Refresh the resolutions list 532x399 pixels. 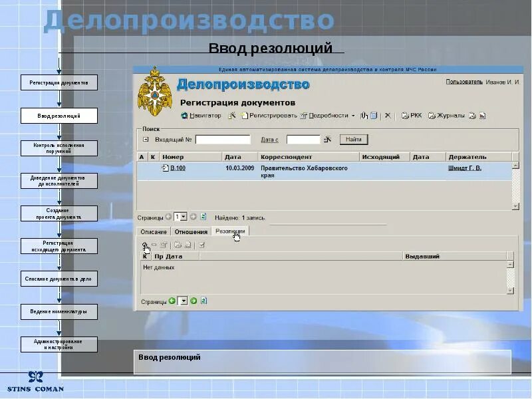[x=203, y=301]
